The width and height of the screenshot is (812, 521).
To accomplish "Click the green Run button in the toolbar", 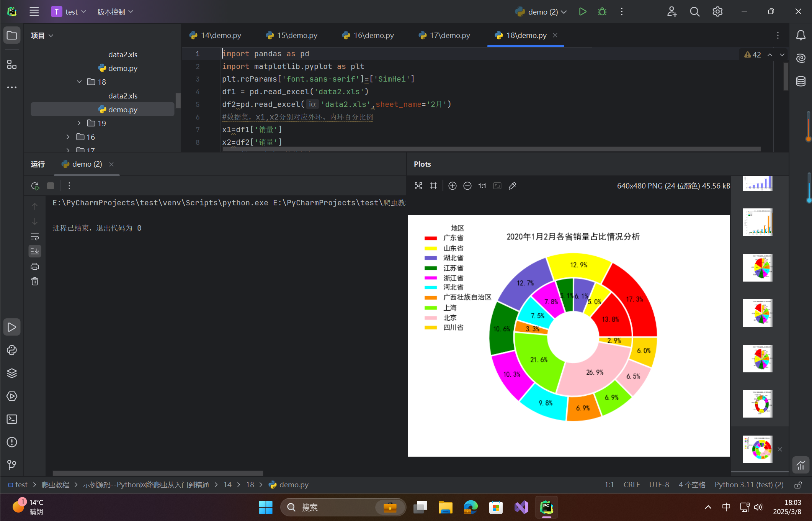I will (582, 12).
